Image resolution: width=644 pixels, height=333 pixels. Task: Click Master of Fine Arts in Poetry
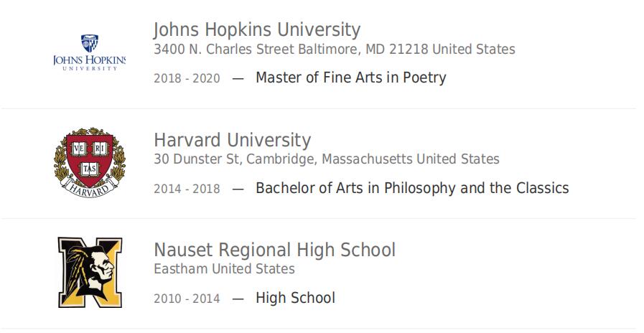click(351, 78)
